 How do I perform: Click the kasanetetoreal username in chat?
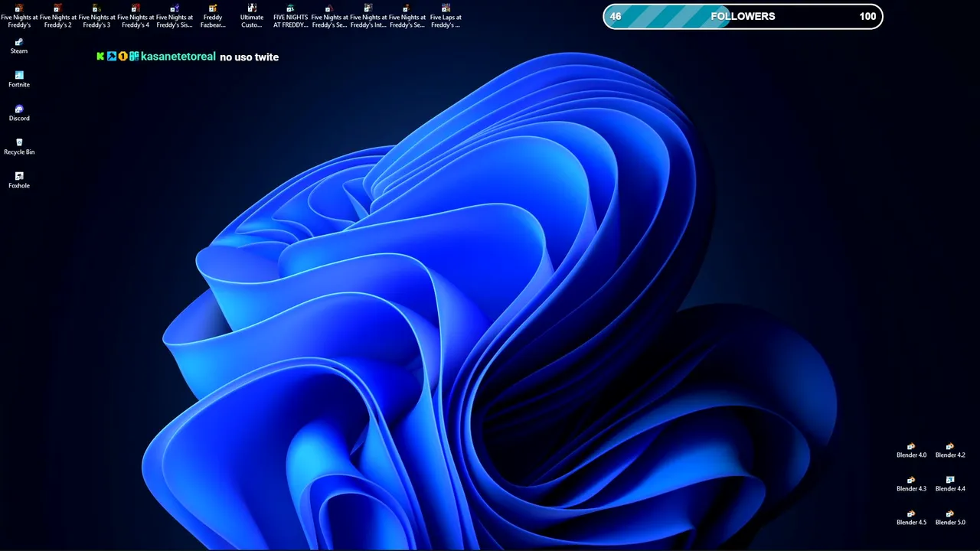pyautogui.click(x=178, y=57)
